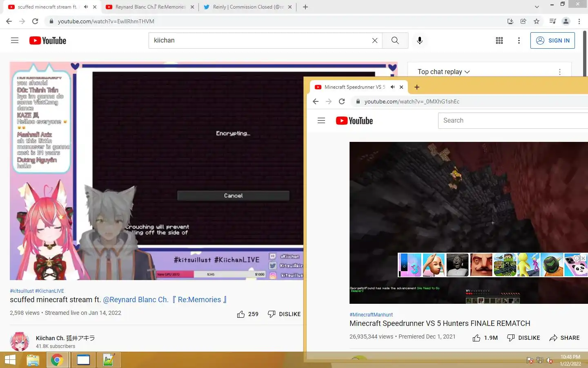Open YouTube apps grid icon
The image size is (588, 368).
click(x=499, y=40)
